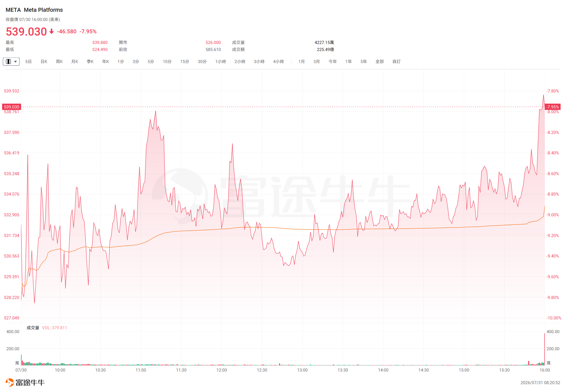The image size is (566, 392).
Task: Click the 成交量 volume panel label
Action: pos(33,328)
